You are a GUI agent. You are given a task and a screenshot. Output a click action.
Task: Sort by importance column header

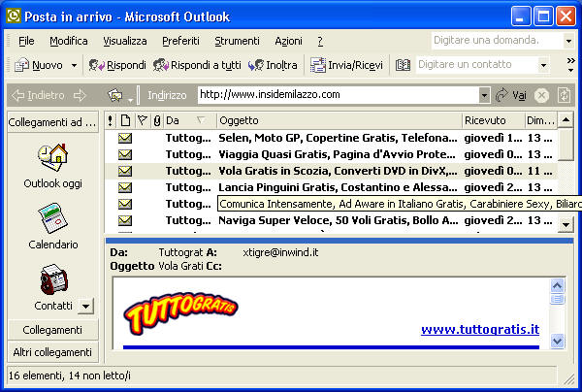[x=111, y=120]
